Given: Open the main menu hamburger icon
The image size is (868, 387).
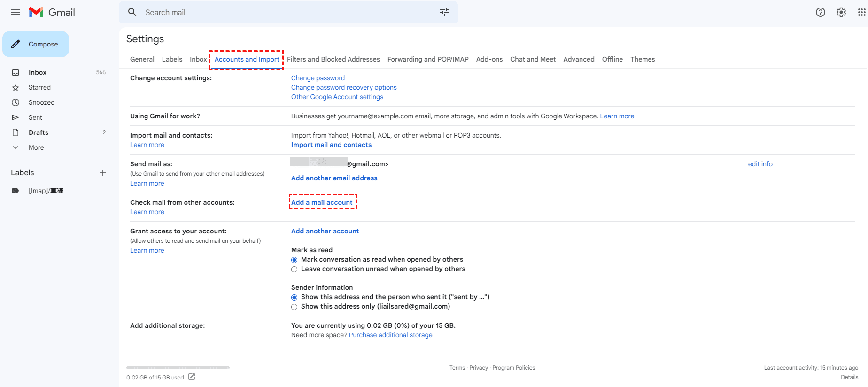Looking at the screenshot, I should pyautogui.click(x=15, y=12).
